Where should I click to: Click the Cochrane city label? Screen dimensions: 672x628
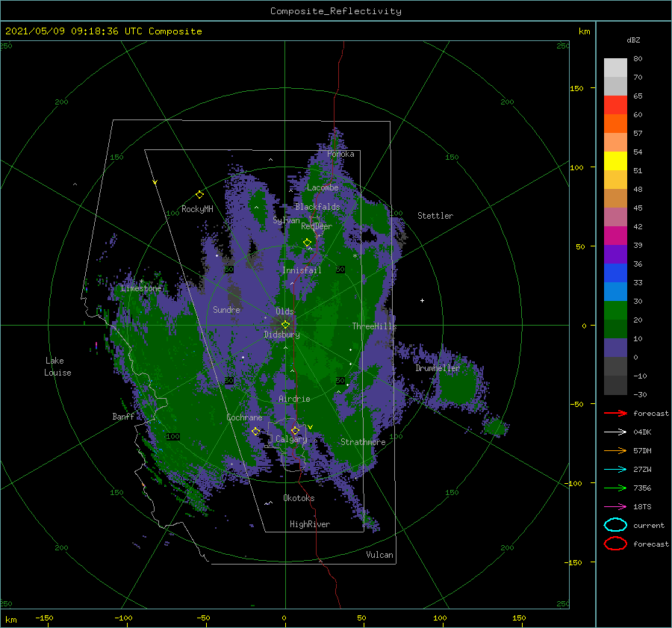pos(244,417)
